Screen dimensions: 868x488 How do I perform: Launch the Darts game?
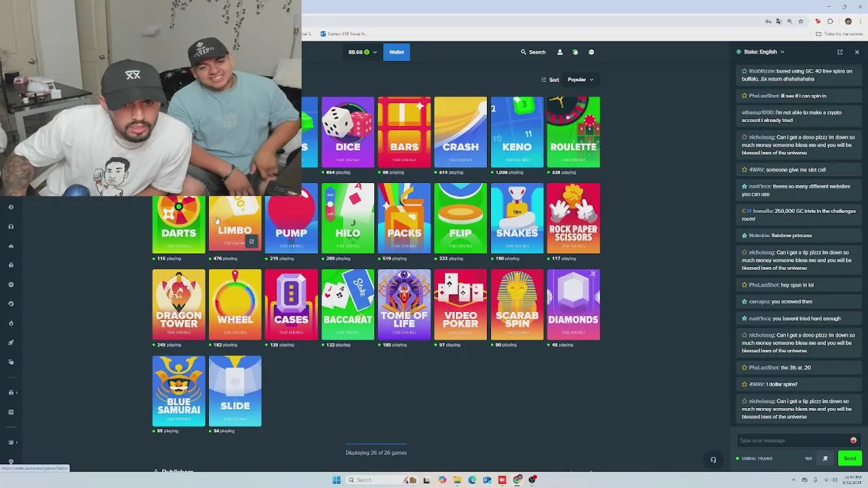[x=178, y=225]
